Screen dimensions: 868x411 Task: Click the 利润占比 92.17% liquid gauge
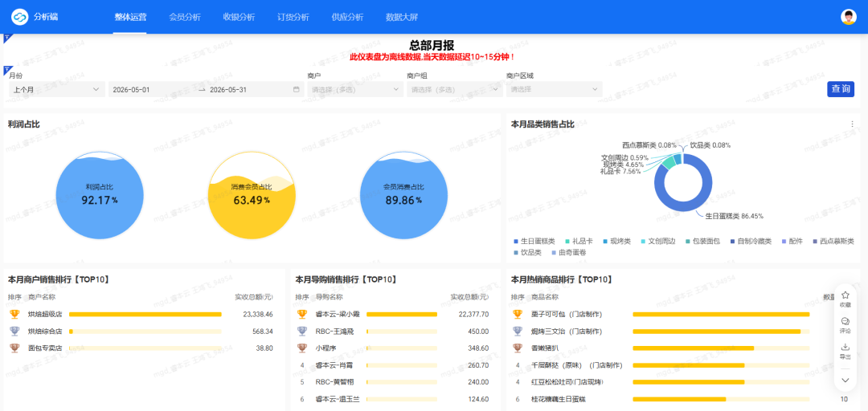pyautogui.click(x=100, y=195)
